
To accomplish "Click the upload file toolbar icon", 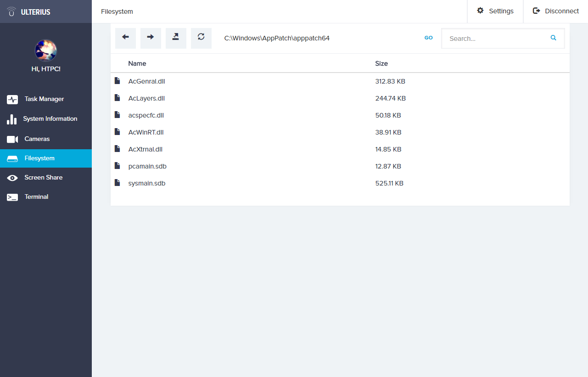I will click(176, 38).
